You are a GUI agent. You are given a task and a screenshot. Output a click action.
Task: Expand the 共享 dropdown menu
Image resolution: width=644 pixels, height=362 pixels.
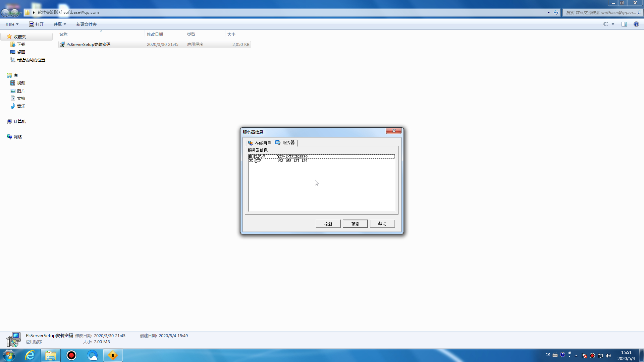60,24
